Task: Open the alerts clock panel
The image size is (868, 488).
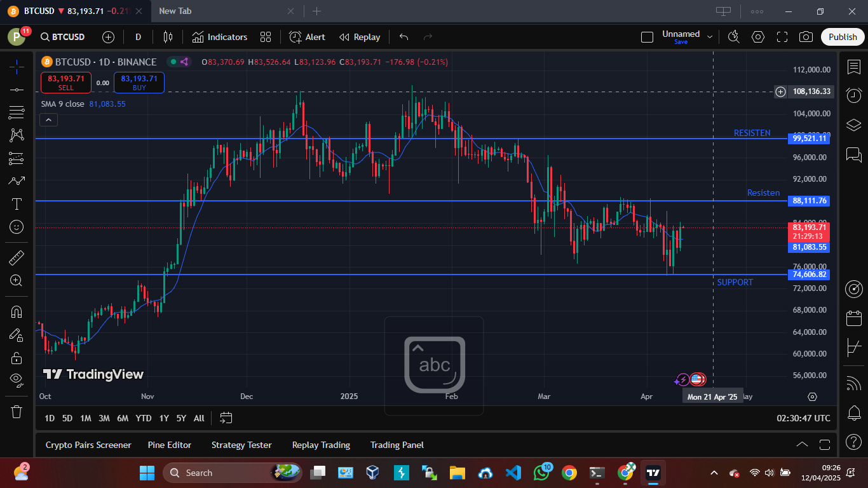Action: (x=853, y=95)
